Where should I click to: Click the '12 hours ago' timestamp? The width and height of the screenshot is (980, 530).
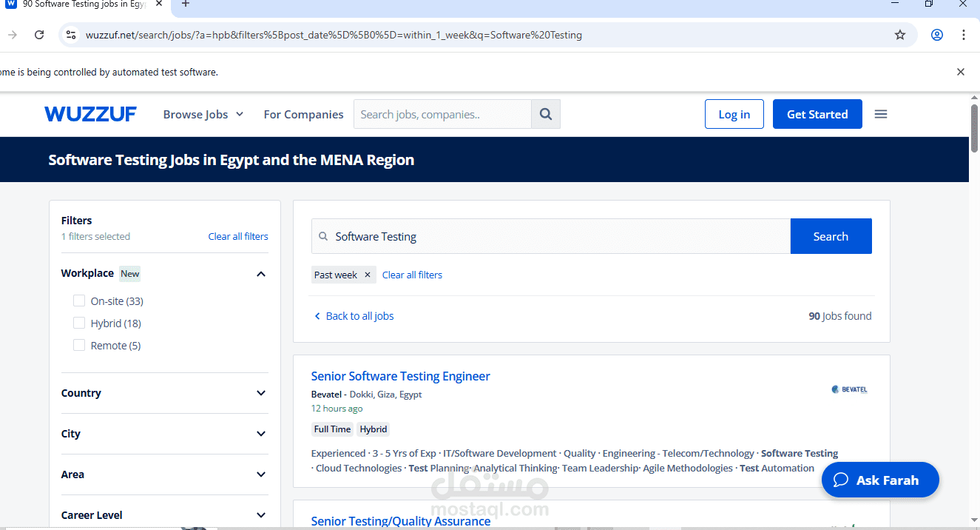tap(337, 409)
